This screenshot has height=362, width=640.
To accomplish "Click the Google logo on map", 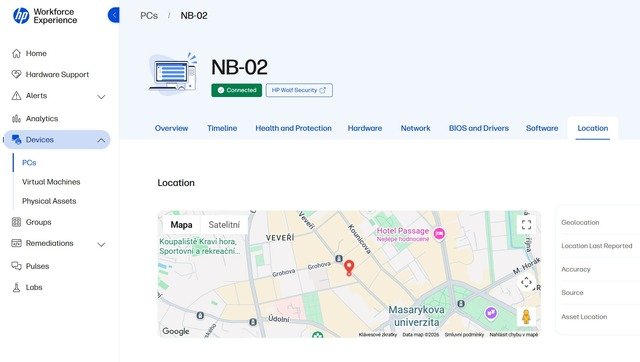I will [176, 331].
